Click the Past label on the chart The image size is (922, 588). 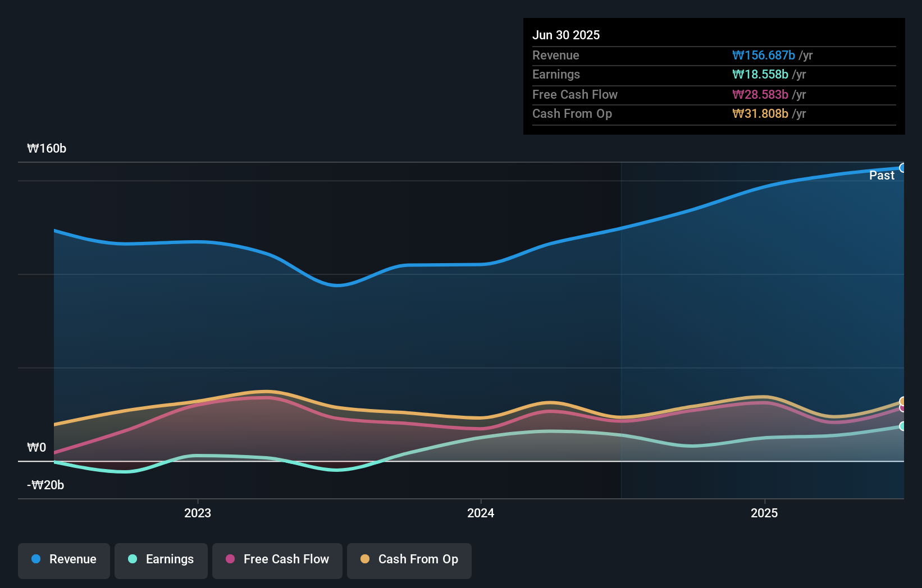coord(882,175)
